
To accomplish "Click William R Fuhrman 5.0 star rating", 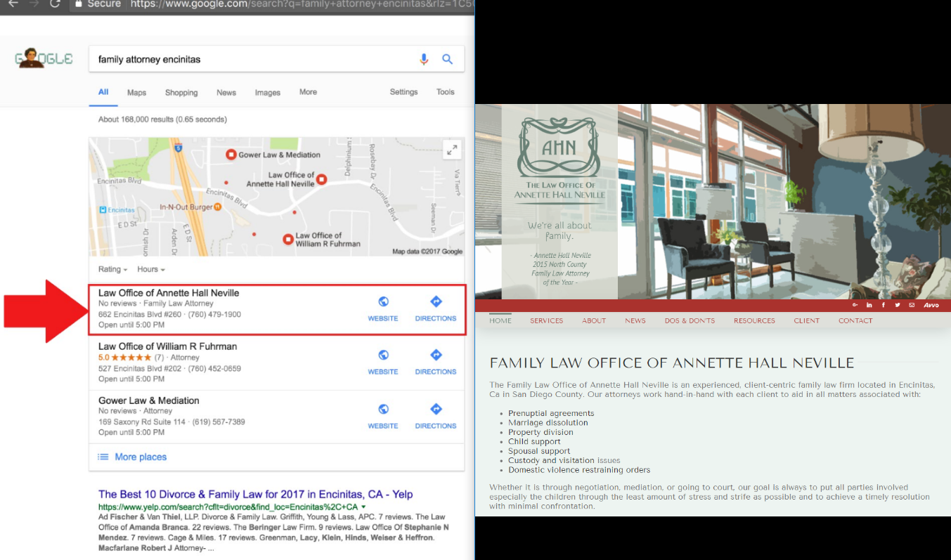I will 131,358.
